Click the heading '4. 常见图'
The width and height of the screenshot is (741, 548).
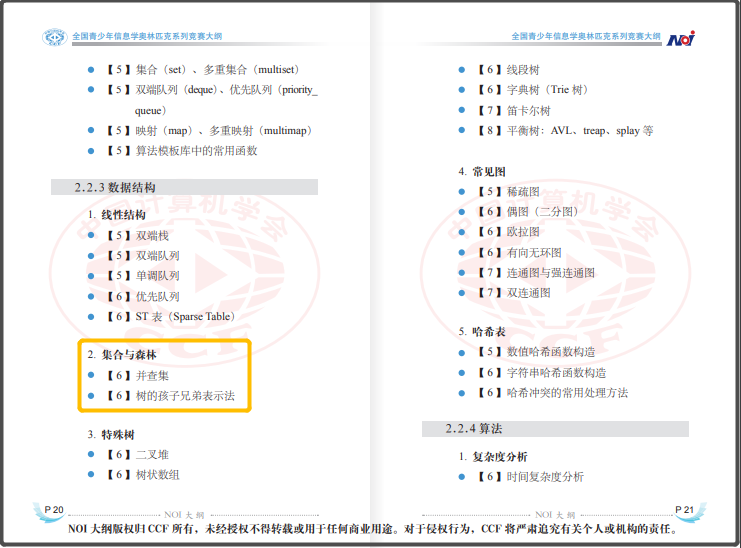482,171
